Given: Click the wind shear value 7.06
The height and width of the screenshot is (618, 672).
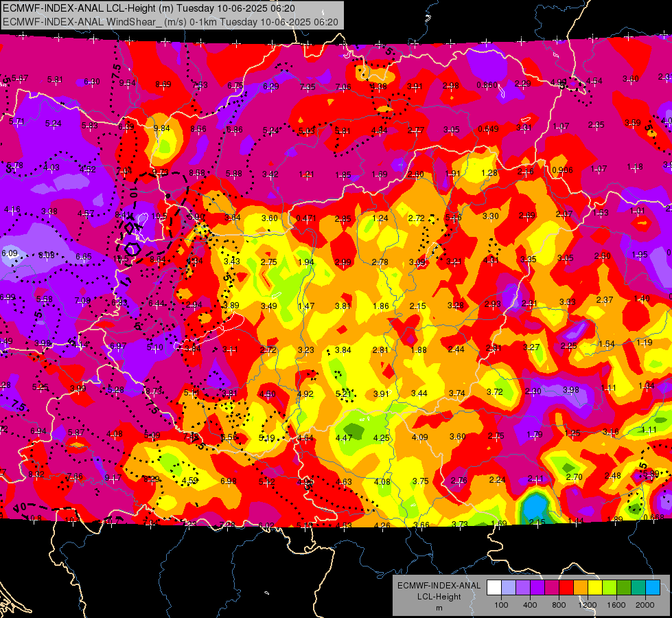Looking at the screenshot, I should [343, 87].
